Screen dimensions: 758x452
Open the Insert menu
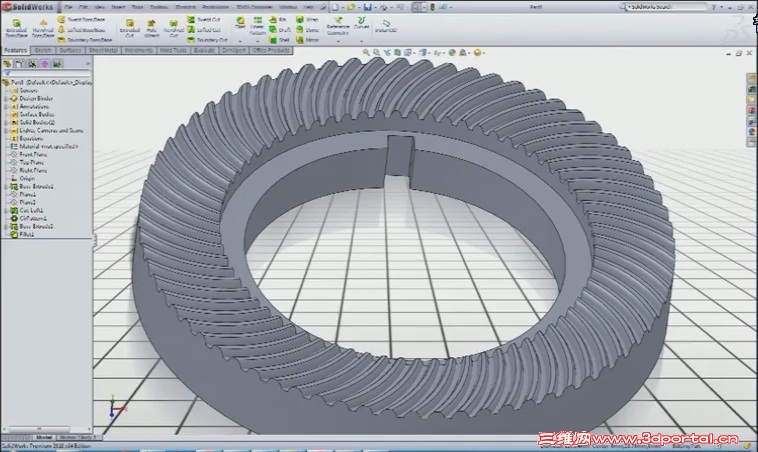click(118, 7)
